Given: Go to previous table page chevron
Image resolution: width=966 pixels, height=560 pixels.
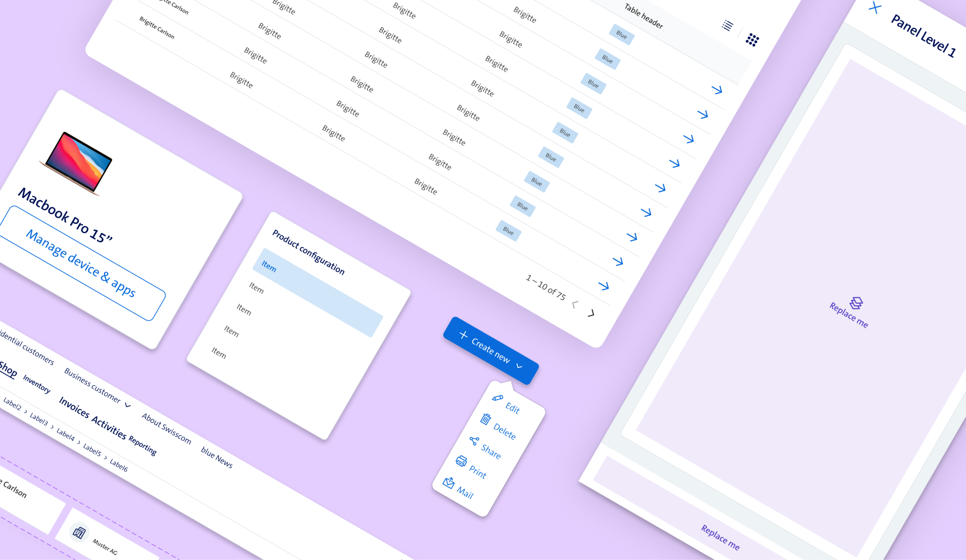Looking at the screenshot, I should pos(575,304).
